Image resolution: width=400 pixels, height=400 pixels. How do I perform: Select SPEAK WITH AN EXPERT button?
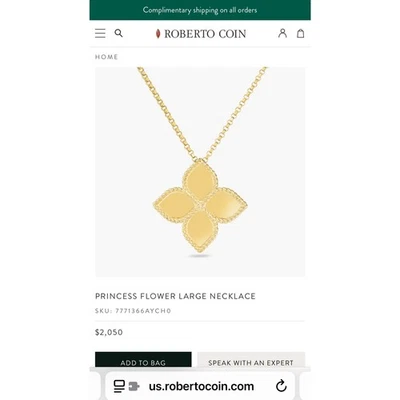[251, 360]
